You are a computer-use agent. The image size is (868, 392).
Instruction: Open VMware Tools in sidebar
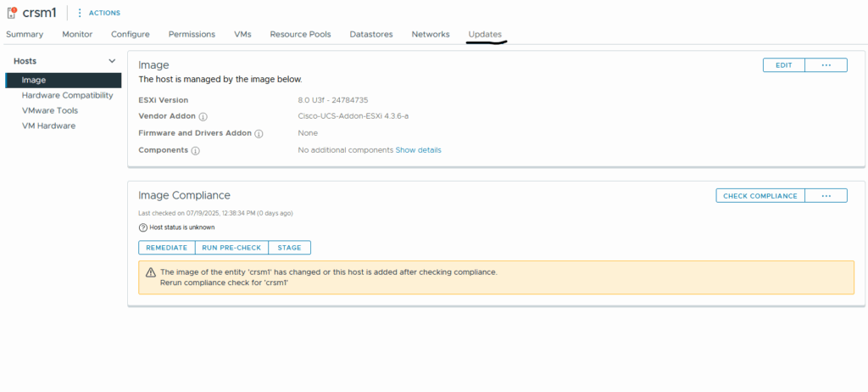50,110
